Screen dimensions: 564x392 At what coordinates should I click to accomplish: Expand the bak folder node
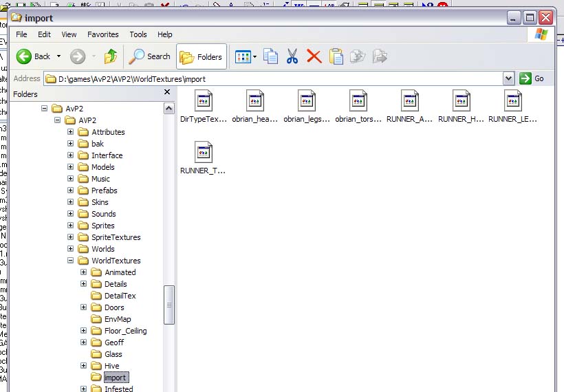tap(70, 144)
